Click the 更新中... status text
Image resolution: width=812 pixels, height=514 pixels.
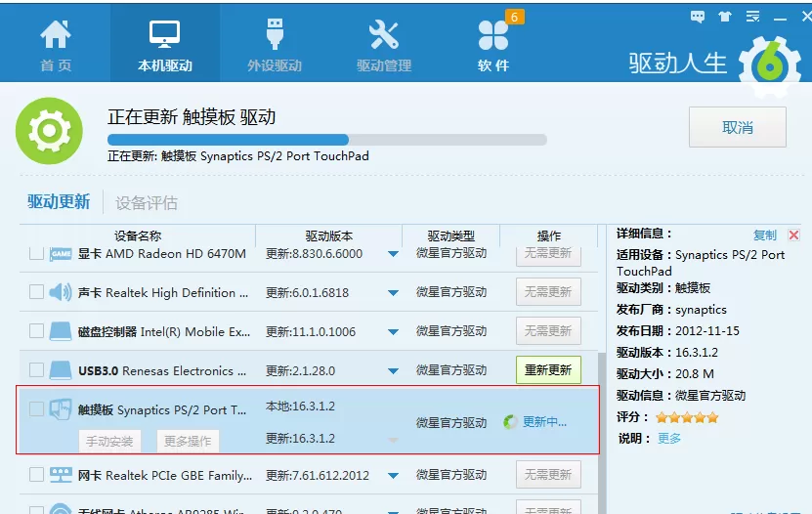[545, 422]
